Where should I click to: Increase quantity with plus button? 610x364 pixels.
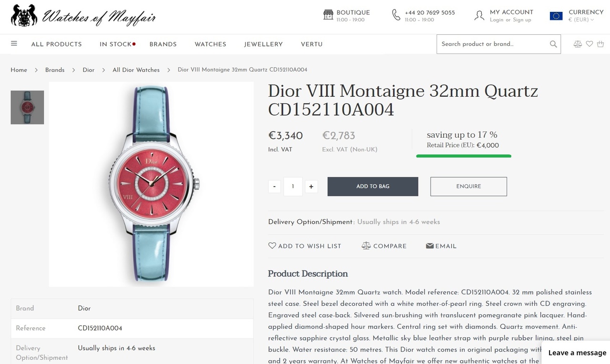point(311,187)
